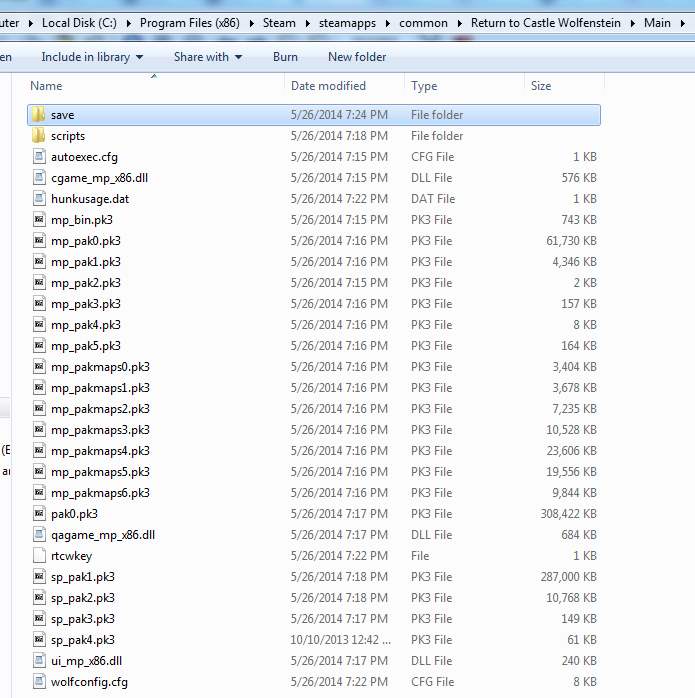The image size is (695, 698).
Task: Click the mp_bin.pk3 file icon
Action: (x=39, y=219)
